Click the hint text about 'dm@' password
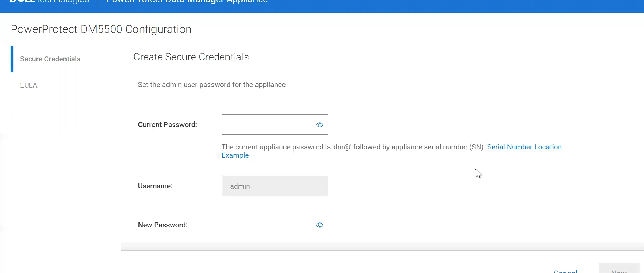 coord(353,147)
